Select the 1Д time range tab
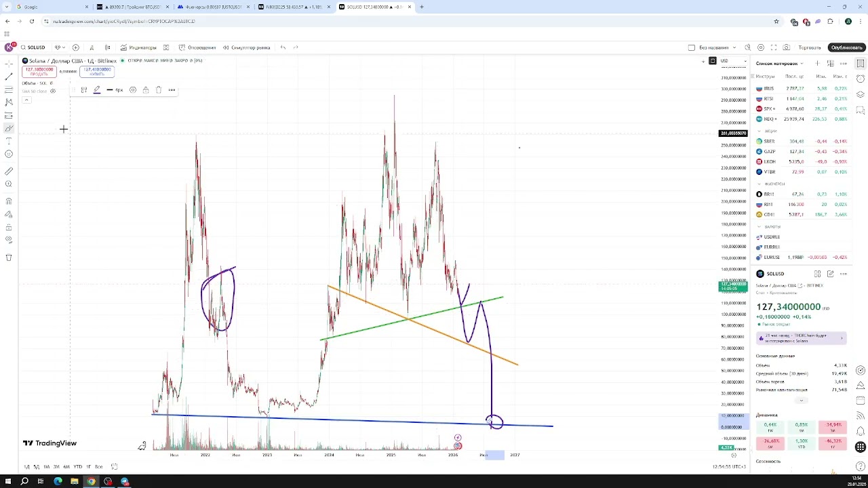 point(26,467)
